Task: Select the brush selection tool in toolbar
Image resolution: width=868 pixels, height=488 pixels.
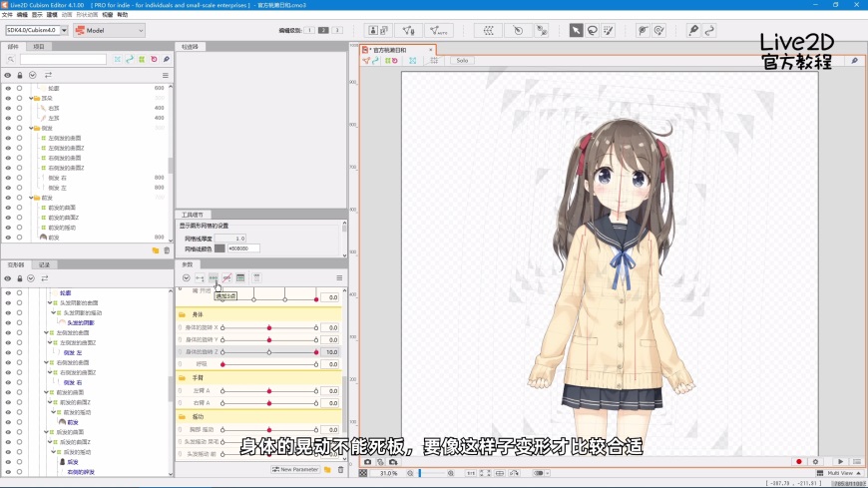Action: [609, 31]
